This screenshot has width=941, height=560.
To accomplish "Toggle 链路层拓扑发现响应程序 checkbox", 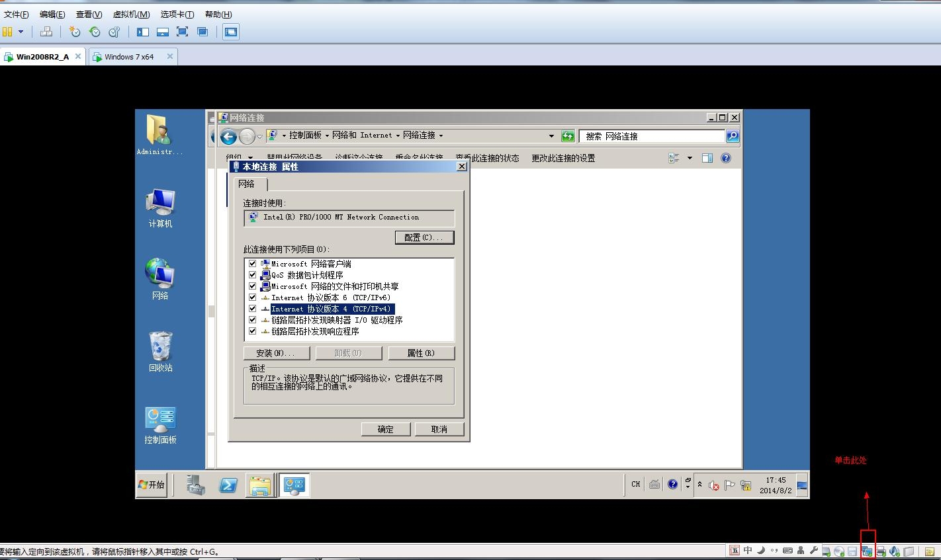I will 252,331.
